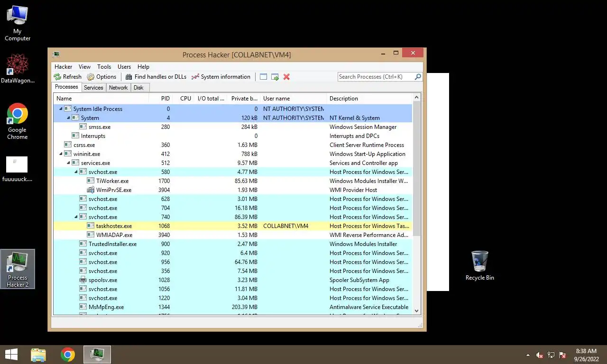Select the Interrupts row
The width and height of the screenshot is (607, 364).
(233, 136)
